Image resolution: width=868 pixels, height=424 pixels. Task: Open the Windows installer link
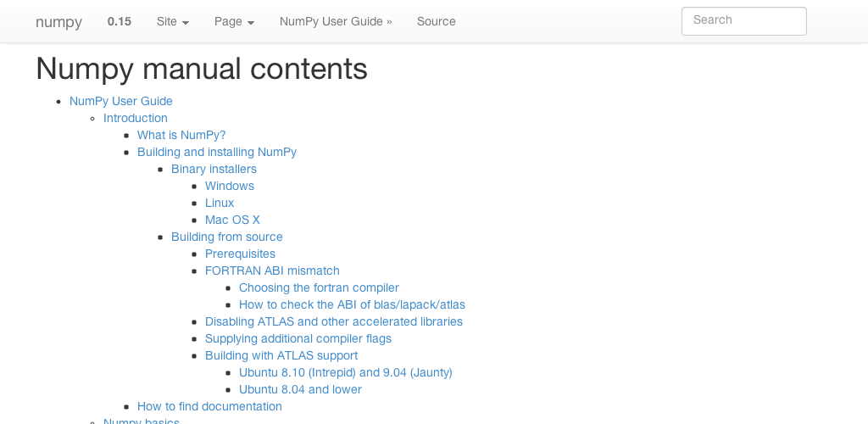[x=230, y=186]
